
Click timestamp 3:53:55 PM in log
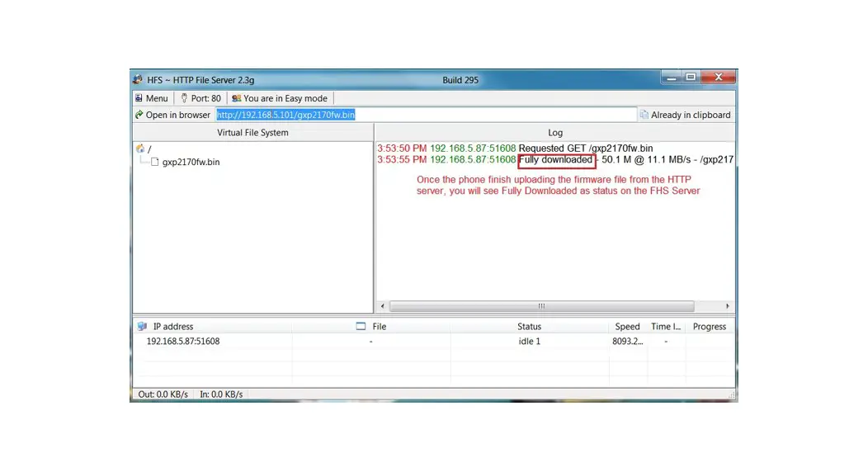click(402, 160)
